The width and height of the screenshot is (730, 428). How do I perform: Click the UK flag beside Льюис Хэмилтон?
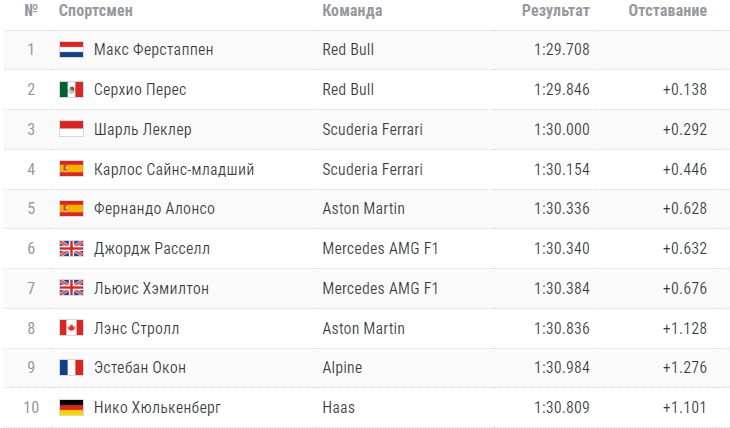71,288
